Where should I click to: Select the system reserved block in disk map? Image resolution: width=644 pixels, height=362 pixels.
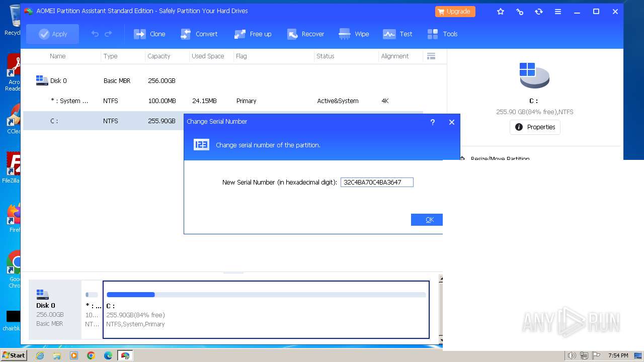(x=92, y=309)
